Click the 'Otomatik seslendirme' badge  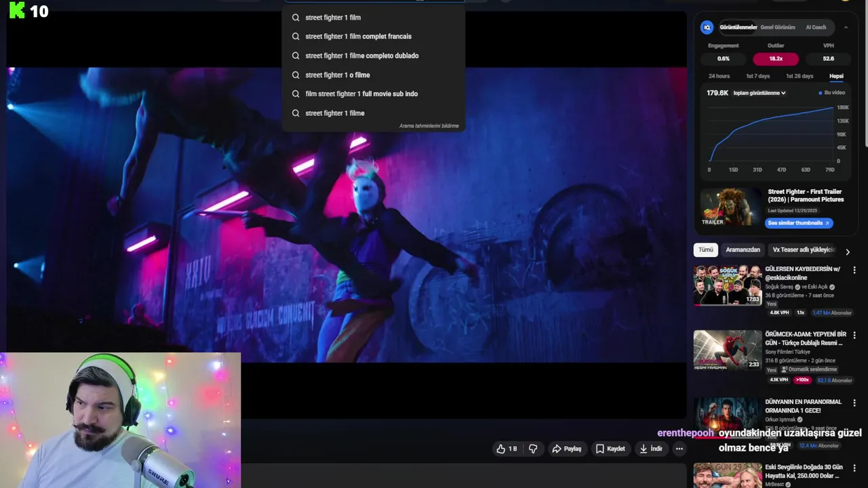[x=808, y=370]
